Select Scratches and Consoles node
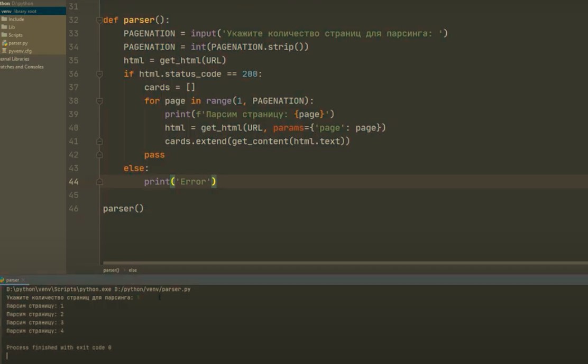588x364 pixels. (x=22, y=67)
